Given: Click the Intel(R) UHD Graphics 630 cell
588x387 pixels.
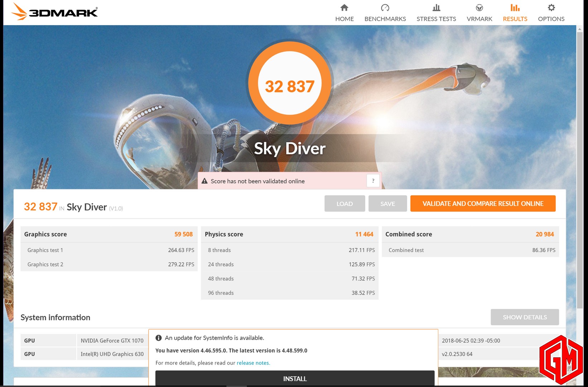Looking at the screenshot, I should 112,354.
